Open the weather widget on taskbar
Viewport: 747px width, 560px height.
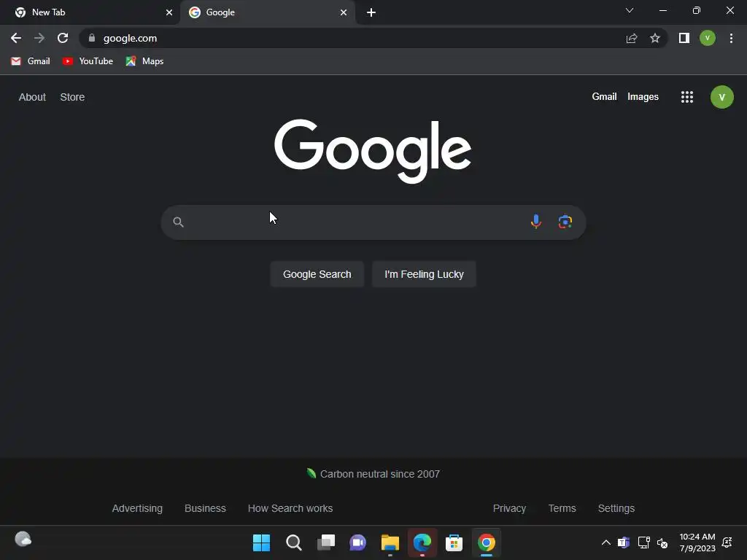point(23,540)
